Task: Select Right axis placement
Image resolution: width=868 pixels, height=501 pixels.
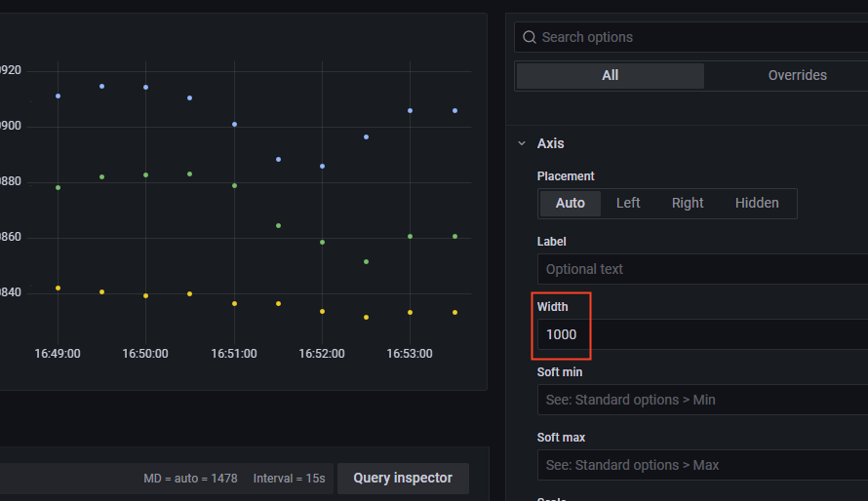Action: (688, 203)
